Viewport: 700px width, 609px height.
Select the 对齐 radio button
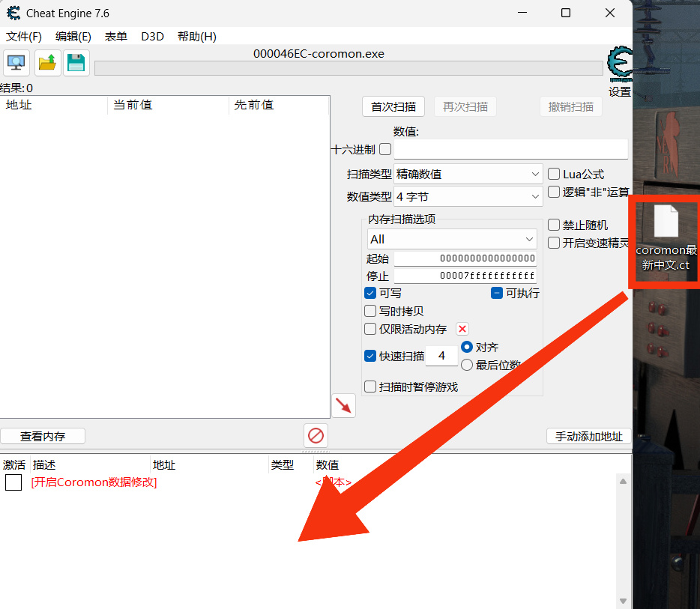click(466, 347)
